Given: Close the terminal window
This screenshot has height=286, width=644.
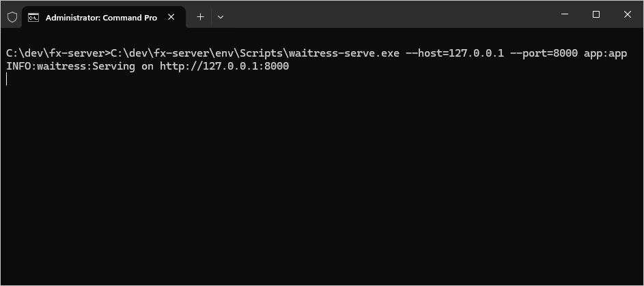Looking at the screenshot, I should point(628,14).
